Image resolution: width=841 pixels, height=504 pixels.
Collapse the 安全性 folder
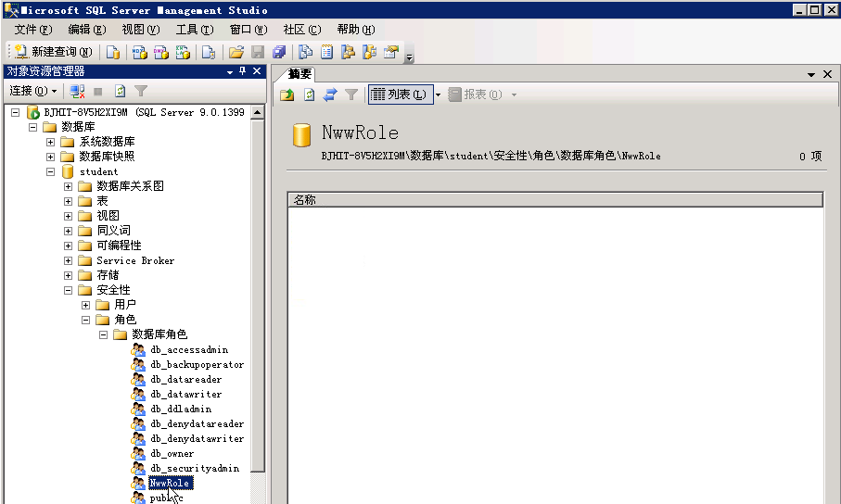pyautogui.click(x=68, y=290)
